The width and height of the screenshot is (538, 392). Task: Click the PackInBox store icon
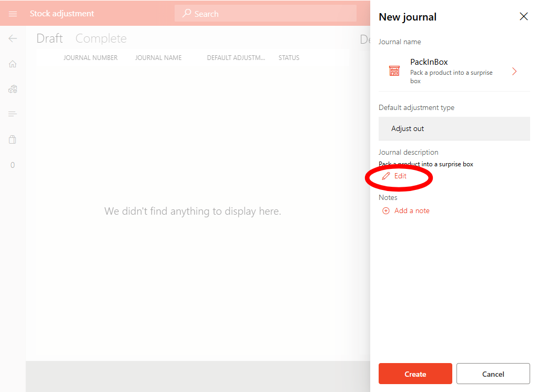coord(394,71)
